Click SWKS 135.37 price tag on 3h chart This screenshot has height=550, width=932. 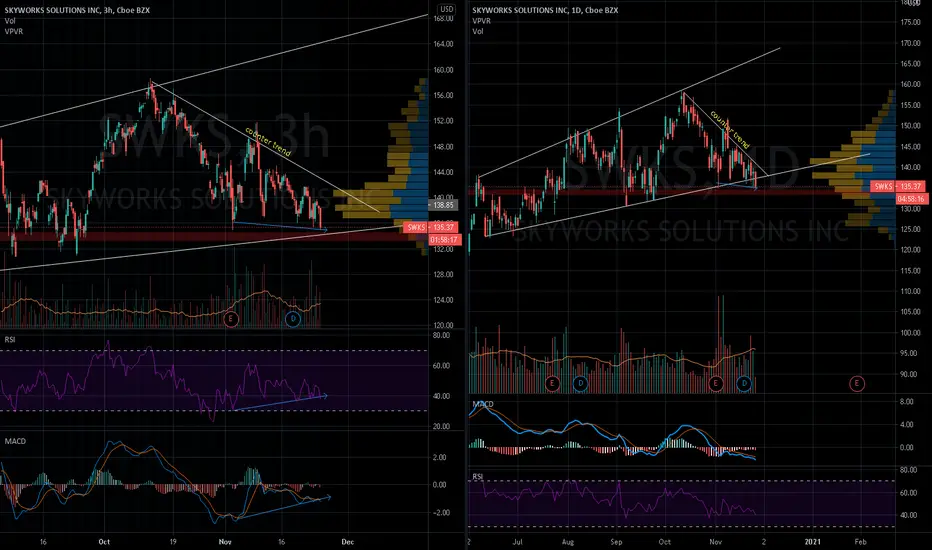[431, 227]
